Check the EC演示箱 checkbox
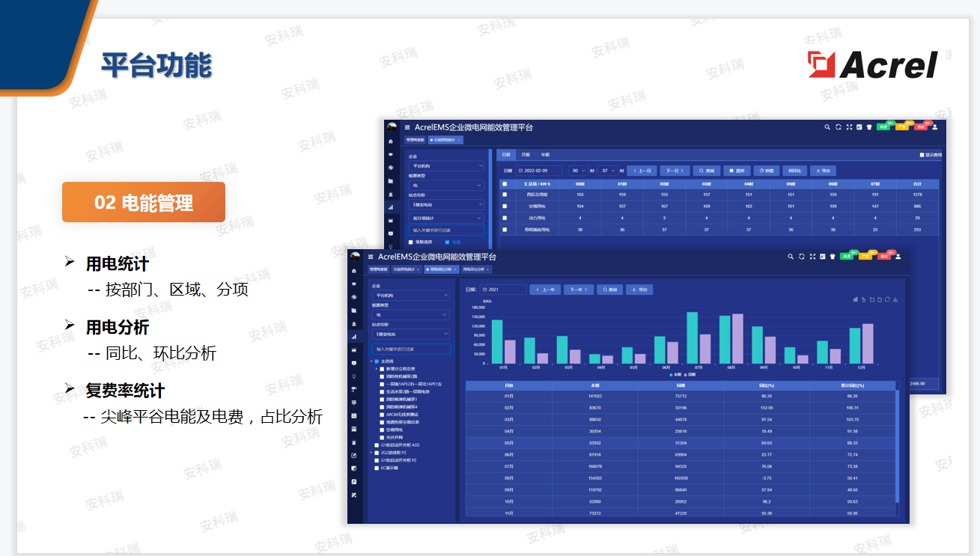This screenshot has height=556, width=980. pyautogui.click(x=377, y=468)
